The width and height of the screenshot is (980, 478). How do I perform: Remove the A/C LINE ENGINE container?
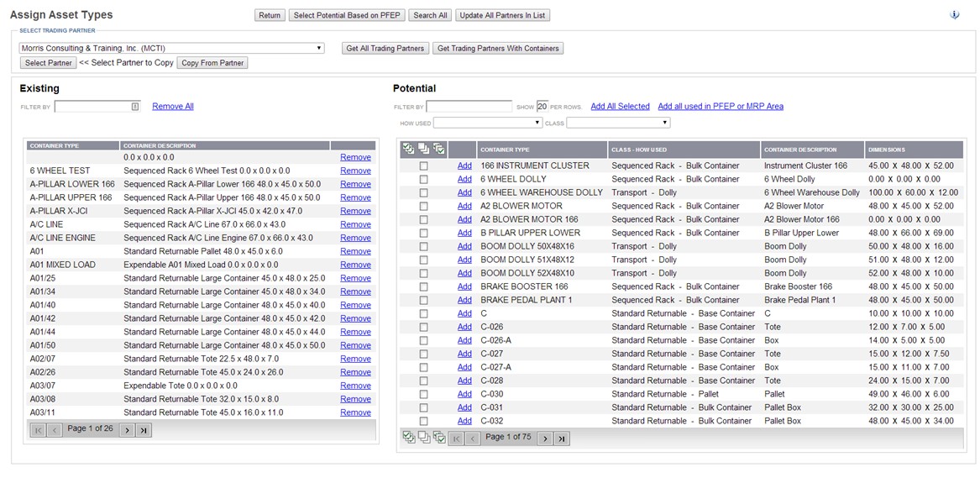(355, 238)
